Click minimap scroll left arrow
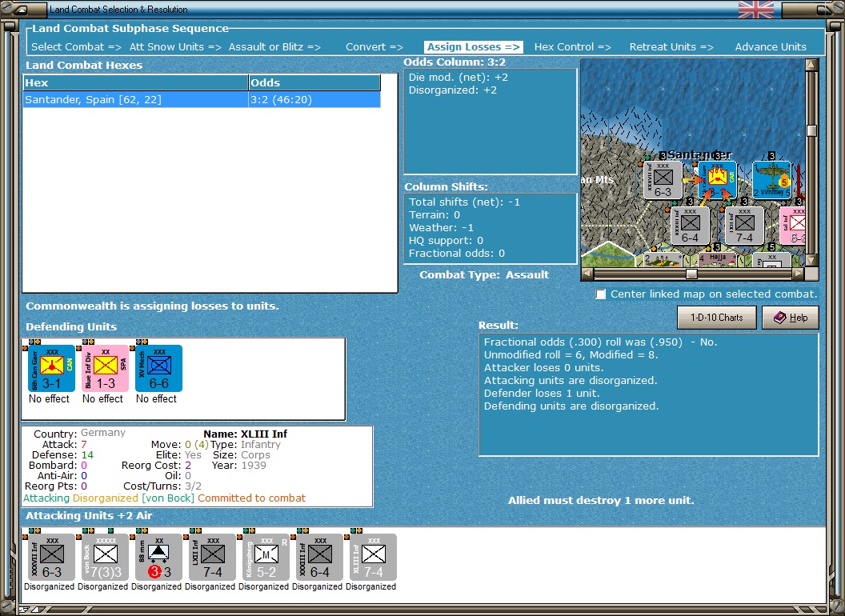The image size is (845, 616). coord(587,274)
